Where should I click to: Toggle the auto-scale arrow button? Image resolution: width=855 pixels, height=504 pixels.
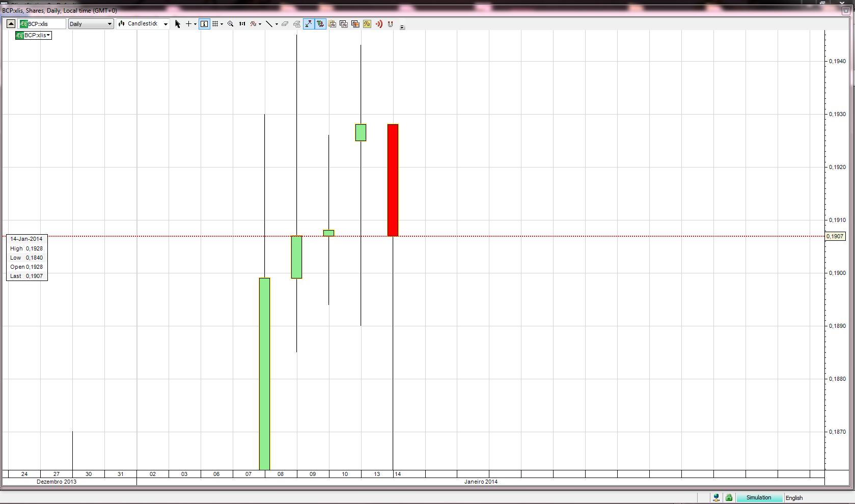(309, 24)
